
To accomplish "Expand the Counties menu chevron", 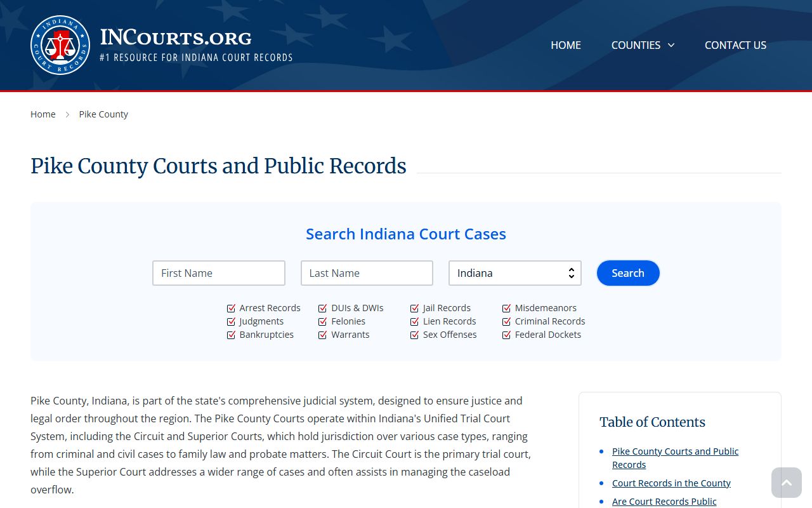I will click(x=671, y=45).
